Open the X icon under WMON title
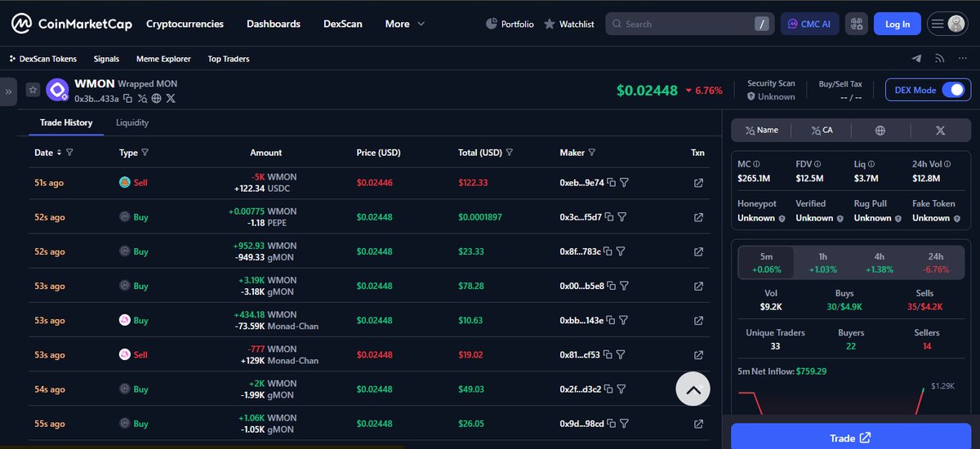 click(171, 98)
